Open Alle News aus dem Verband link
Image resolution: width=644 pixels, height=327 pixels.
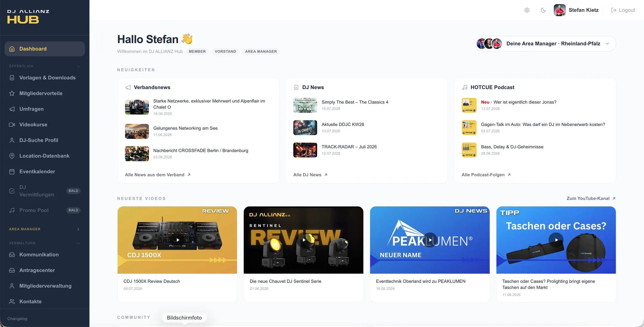click(x=158, y=175)
